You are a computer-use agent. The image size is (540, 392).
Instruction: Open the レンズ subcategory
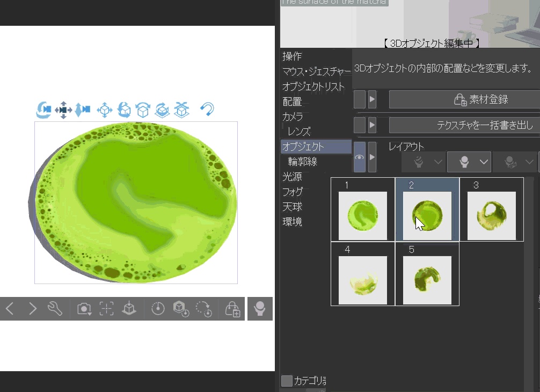pyautogui.click(x=299, y=132)
